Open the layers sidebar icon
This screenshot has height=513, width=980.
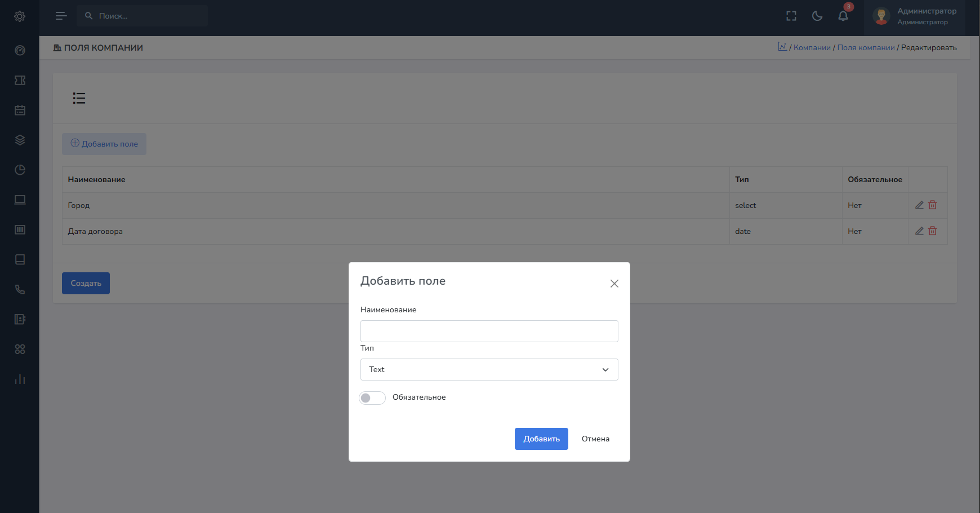pyautogui.click(x=20, y=140)
